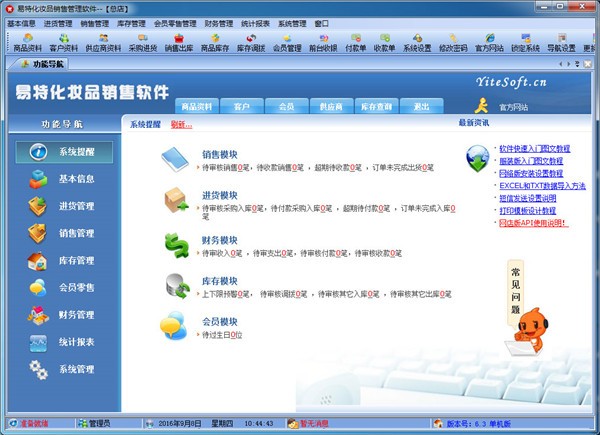The width and height of the screenshot is (600, 435).
Task: Click the green download globe icon
Action: (477, 158)
